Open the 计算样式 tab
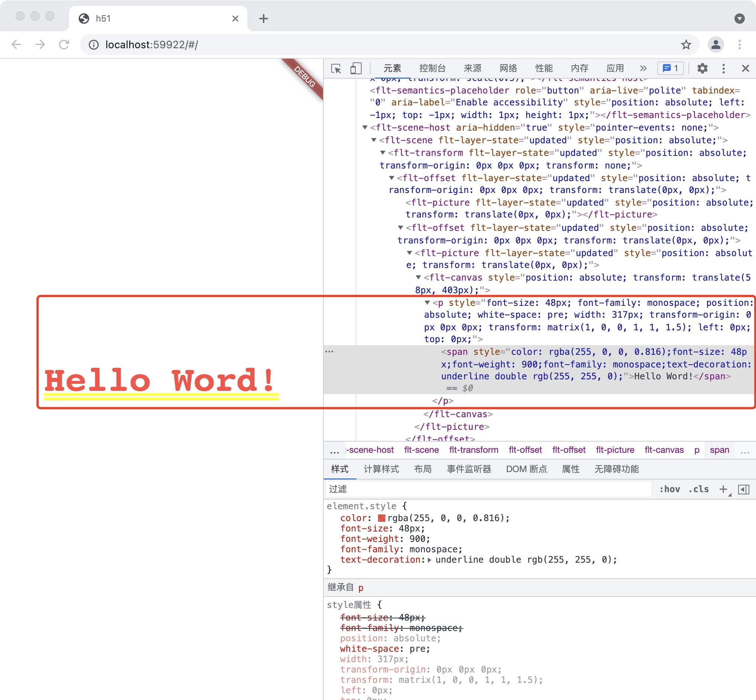This screenshot has height=700, width=756. point(381,469)
